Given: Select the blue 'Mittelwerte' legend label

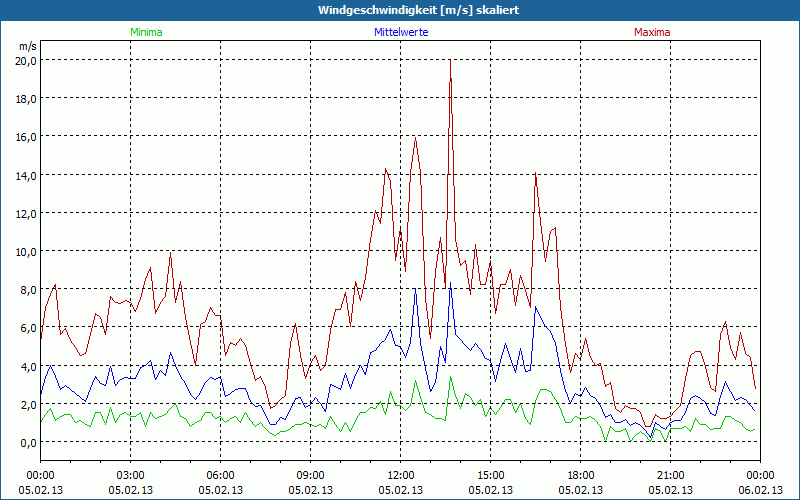Looking at the screenshot, I should [401, 32].
